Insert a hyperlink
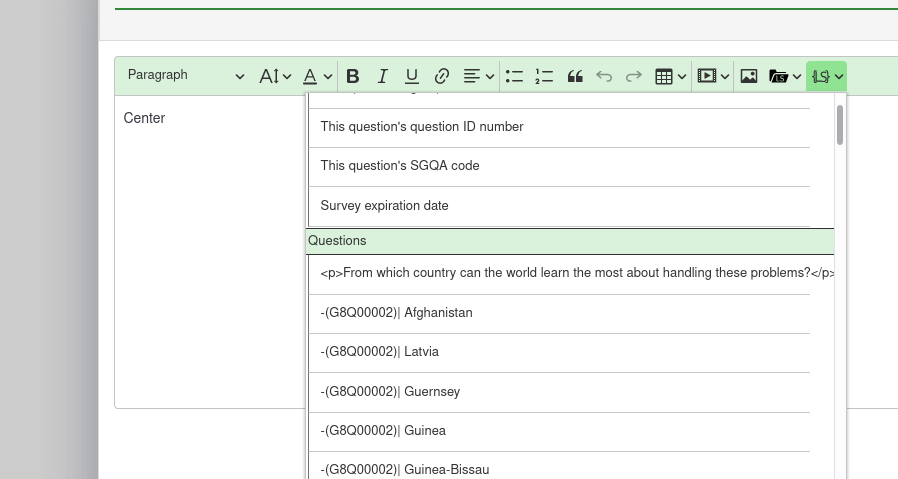898x479 pixels. (x=442, y=76)
